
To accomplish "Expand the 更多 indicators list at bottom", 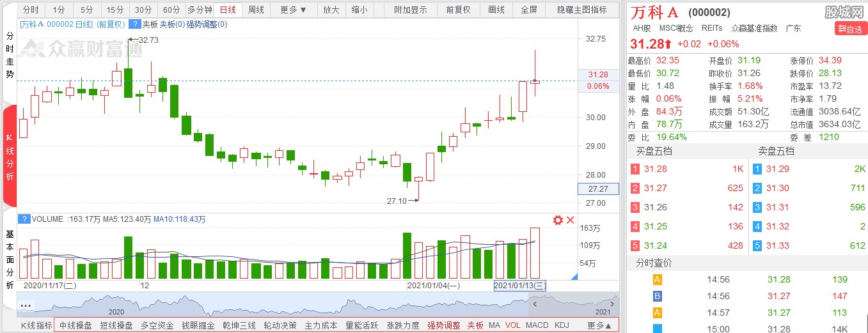I will click(599, 325).
